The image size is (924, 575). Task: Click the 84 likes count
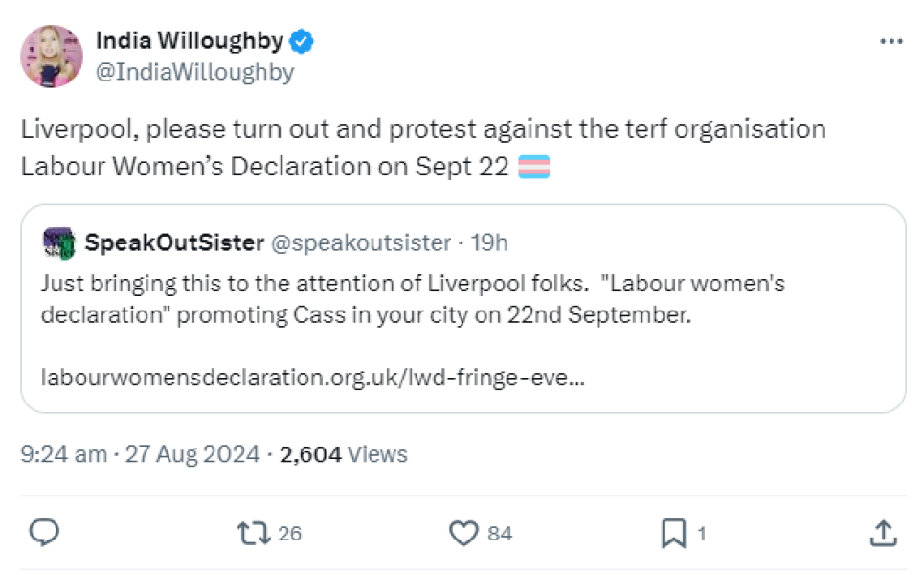coord(500,534)
